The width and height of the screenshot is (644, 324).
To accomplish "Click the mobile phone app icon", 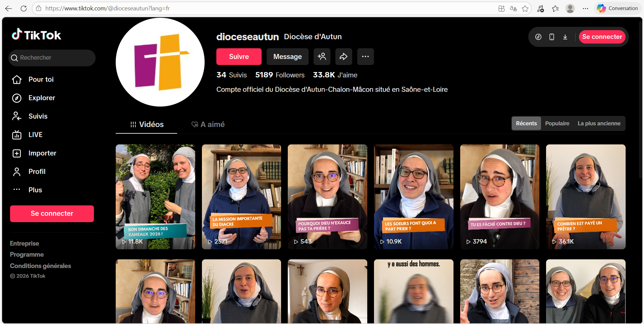I will coord(552,37).
